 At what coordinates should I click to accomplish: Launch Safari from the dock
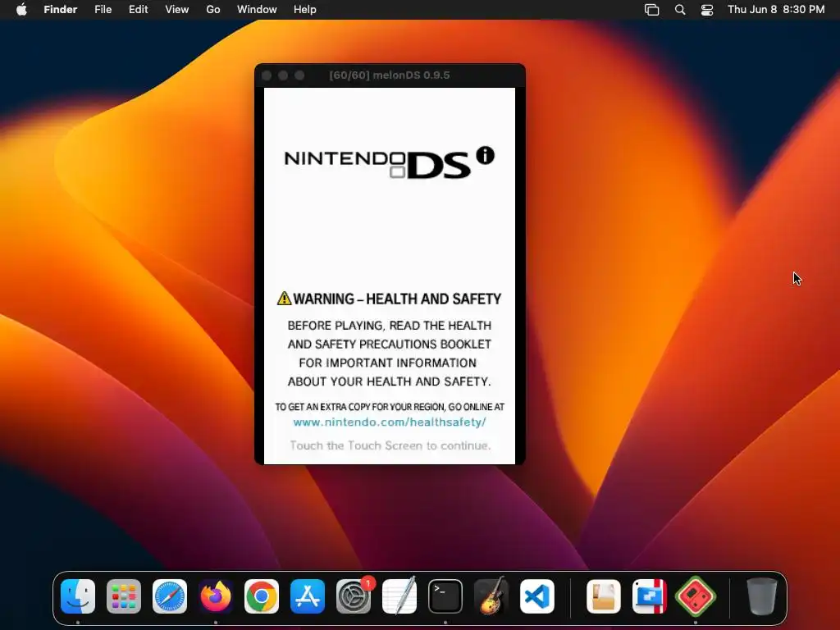tap(170, 596)
